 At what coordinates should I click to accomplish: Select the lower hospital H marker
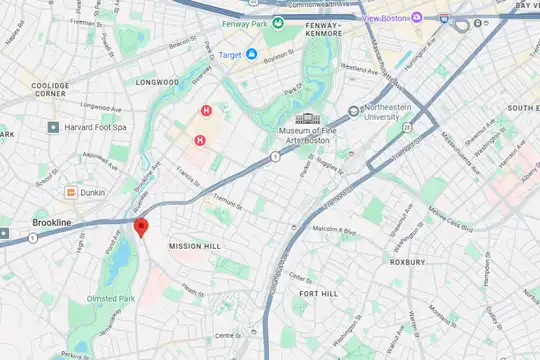200,141
